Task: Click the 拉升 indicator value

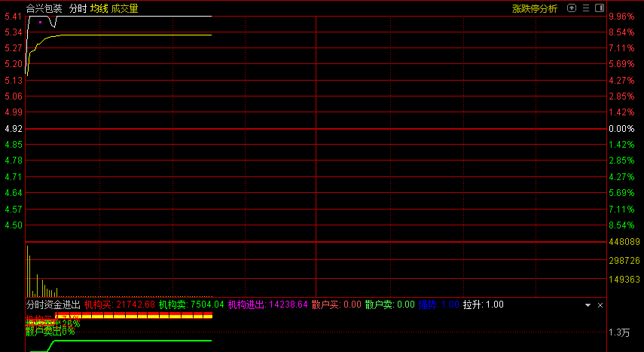Action: coord(483,305)
